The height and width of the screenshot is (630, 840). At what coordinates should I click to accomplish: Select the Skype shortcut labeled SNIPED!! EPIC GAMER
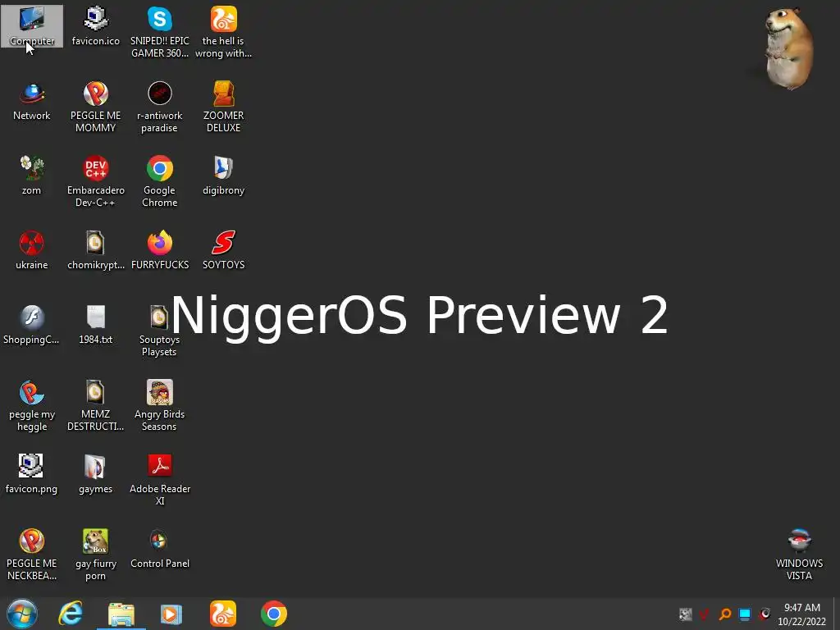(160, 32)
